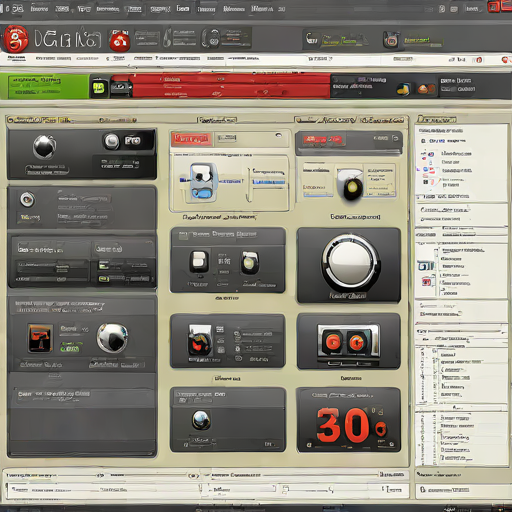The image size is (512, 512).
Task: Click the camera icon with orange lens in header
Action: click(x=392, y=40)
